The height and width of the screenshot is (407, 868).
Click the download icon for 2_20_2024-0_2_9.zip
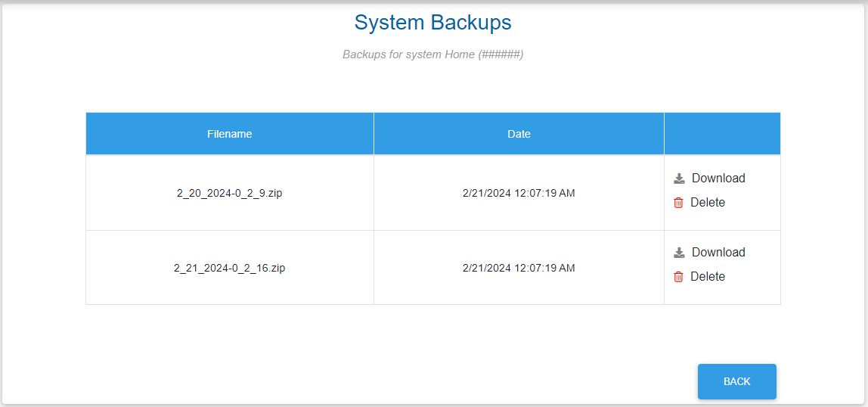tap(679, 179)
